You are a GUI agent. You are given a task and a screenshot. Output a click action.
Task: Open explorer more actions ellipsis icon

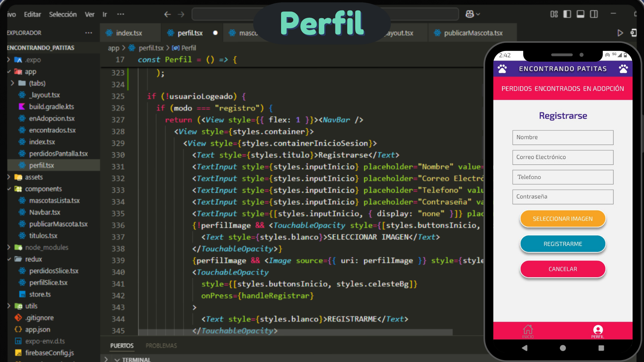(x=89, y=33)
